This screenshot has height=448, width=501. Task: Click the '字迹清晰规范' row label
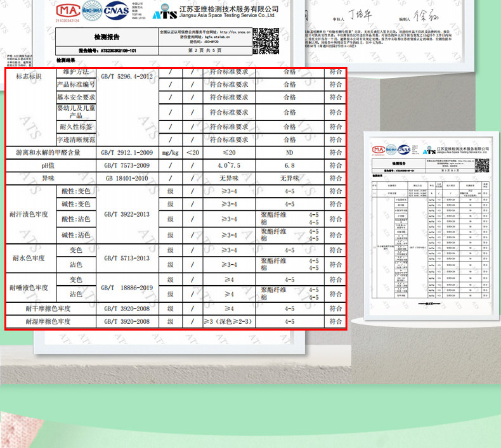[76, 139]
